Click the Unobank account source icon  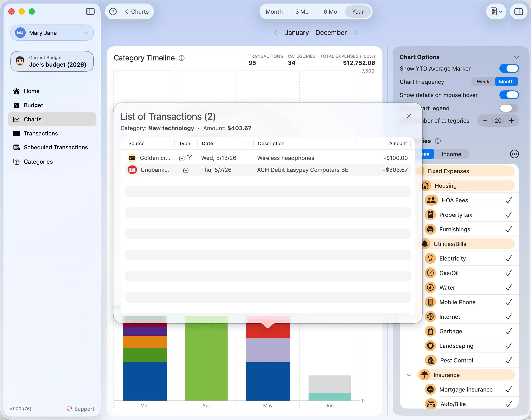pos(132,170)
